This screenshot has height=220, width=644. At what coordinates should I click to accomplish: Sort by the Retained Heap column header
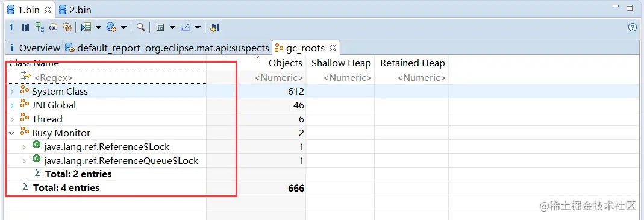click(412, 63)
